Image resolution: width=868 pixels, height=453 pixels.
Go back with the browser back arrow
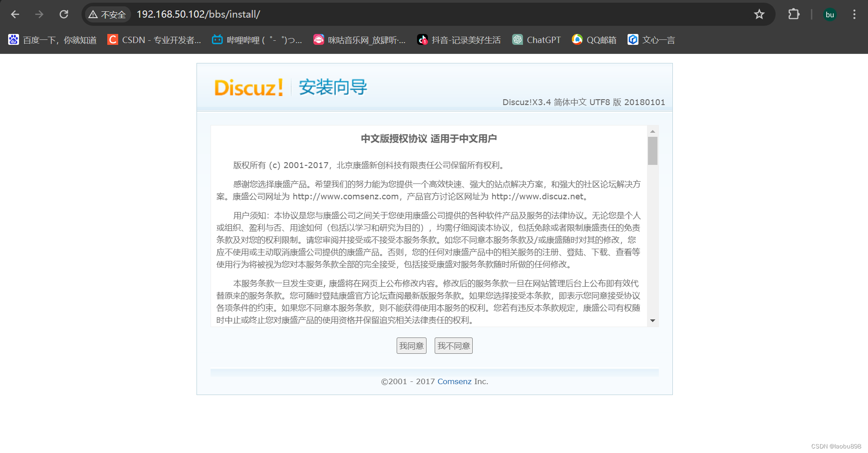coord(15,14)
